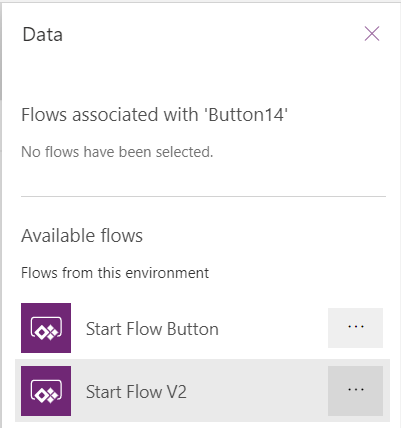Click the divider line above Available flows
Screen dimensions: 401x428
203,196
